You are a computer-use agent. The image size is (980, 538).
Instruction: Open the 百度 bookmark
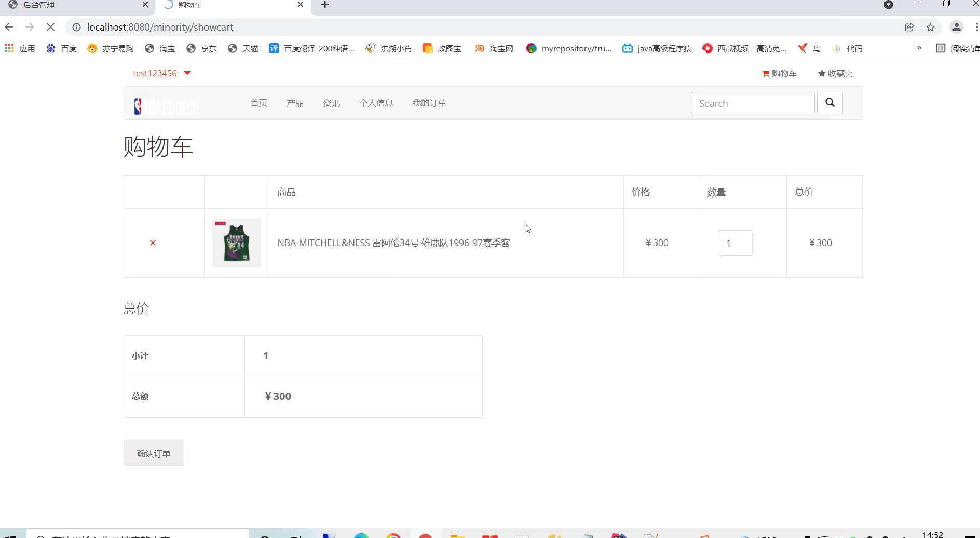pos(61,48)
